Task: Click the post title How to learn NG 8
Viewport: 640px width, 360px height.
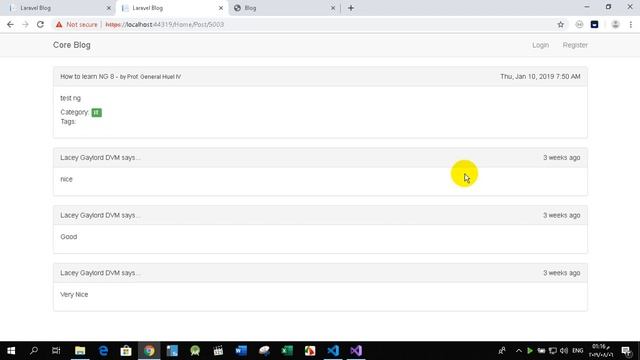Action: click(x=87, y=76)
